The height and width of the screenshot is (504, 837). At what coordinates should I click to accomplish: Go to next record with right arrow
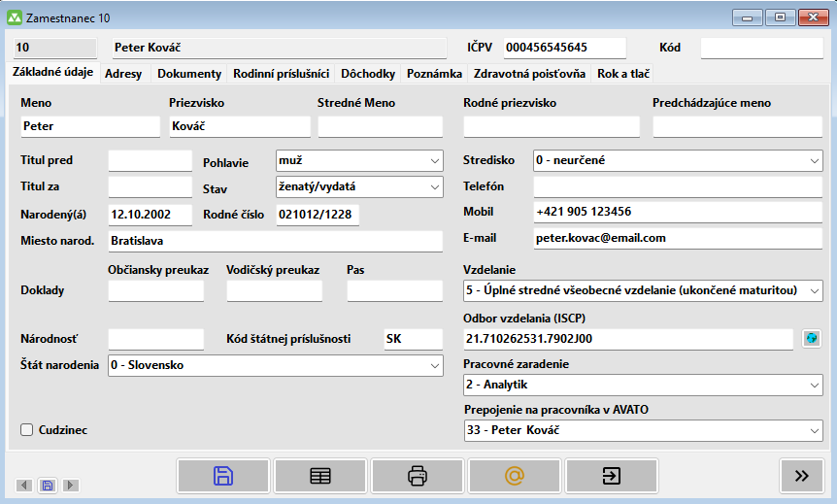pos(71,486)
